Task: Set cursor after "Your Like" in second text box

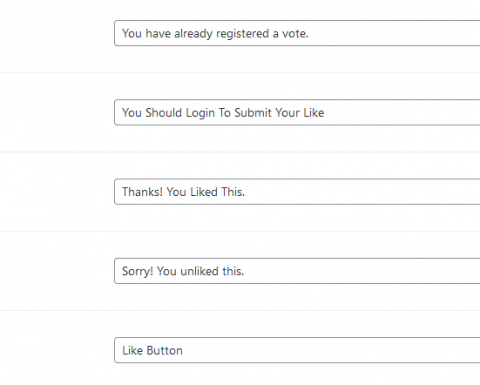Action: [325, 113]
